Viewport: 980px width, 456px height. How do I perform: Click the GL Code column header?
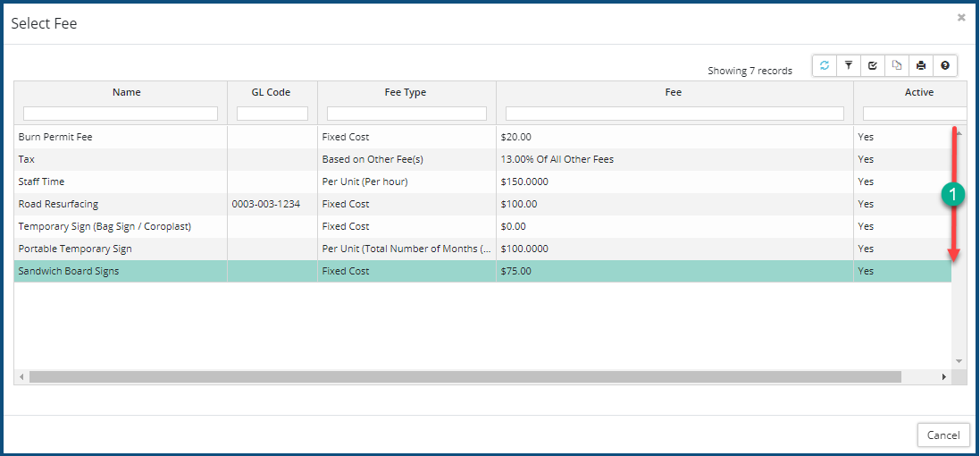coord(272,92)
